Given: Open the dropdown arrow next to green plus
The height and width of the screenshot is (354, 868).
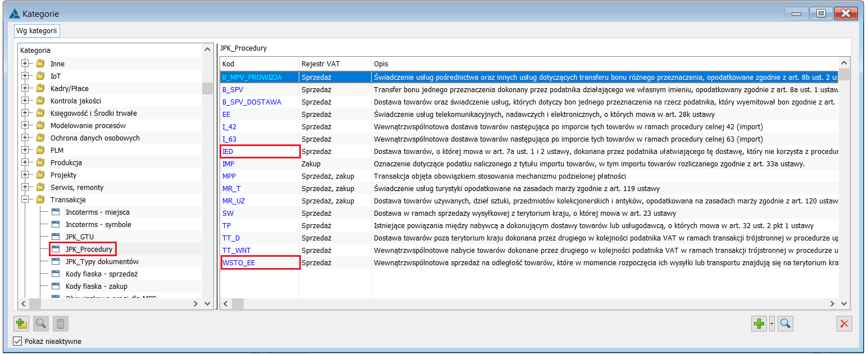Looking at the screenshot, I should 771,323.
